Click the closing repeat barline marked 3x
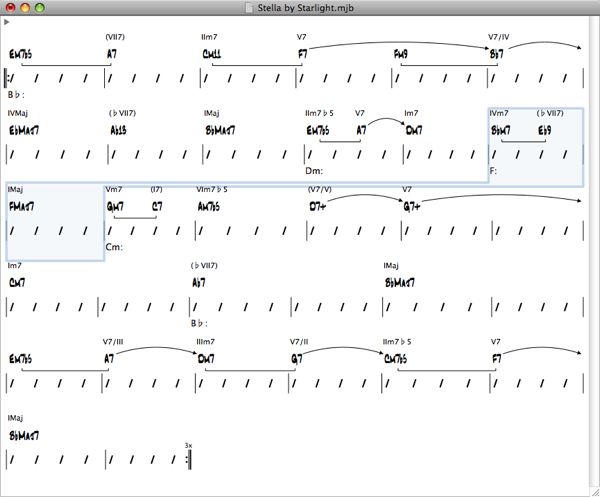This screenshot has width=600, height=497. (187, 459)
